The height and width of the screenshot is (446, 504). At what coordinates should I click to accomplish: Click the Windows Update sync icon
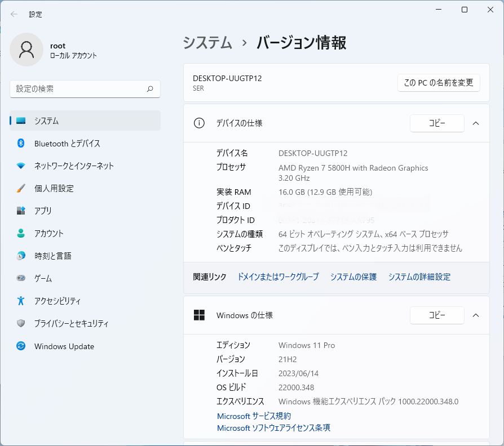click(21, 346)
